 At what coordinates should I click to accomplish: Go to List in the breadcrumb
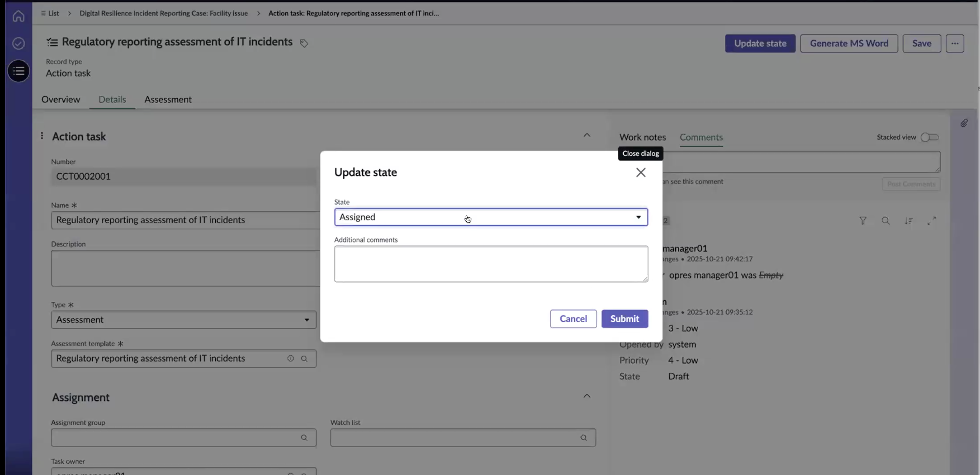tap(50, 13)
